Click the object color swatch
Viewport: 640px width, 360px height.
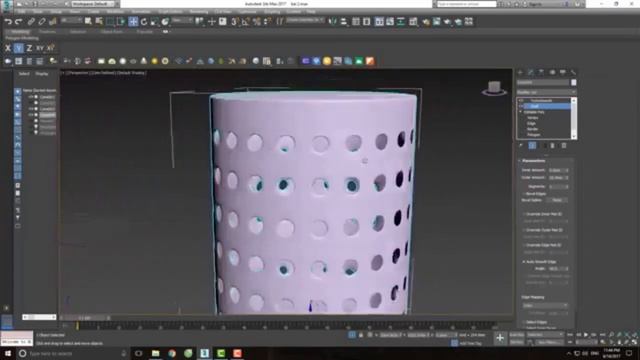573,82
